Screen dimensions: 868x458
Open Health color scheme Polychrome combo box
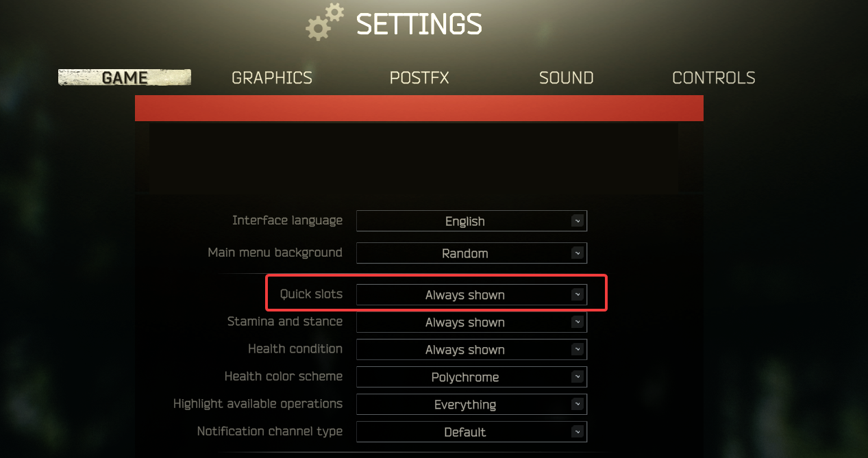(x=471, y=377)
